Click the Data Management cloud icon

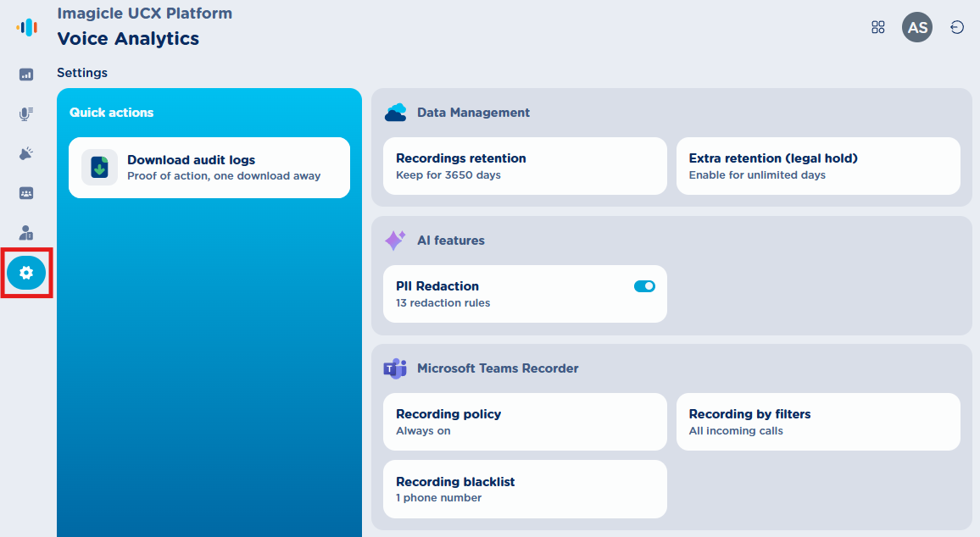click(x=395, y=113)
